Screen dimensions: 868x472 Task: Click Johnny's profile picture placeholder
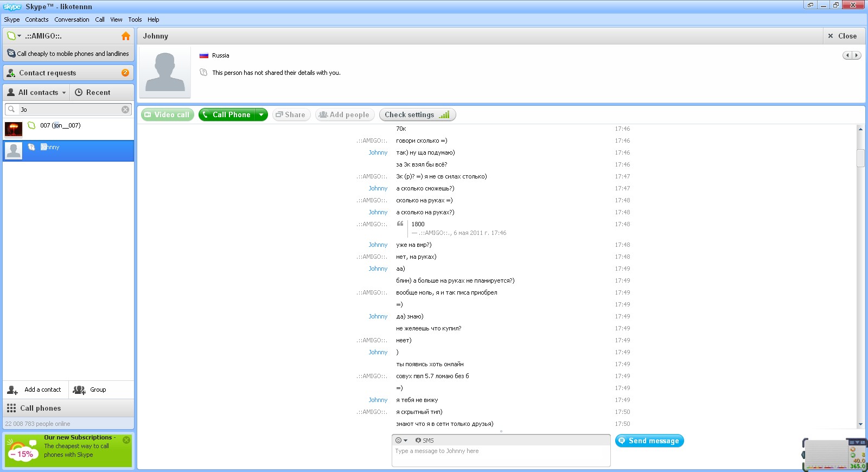tap(165, 72)
